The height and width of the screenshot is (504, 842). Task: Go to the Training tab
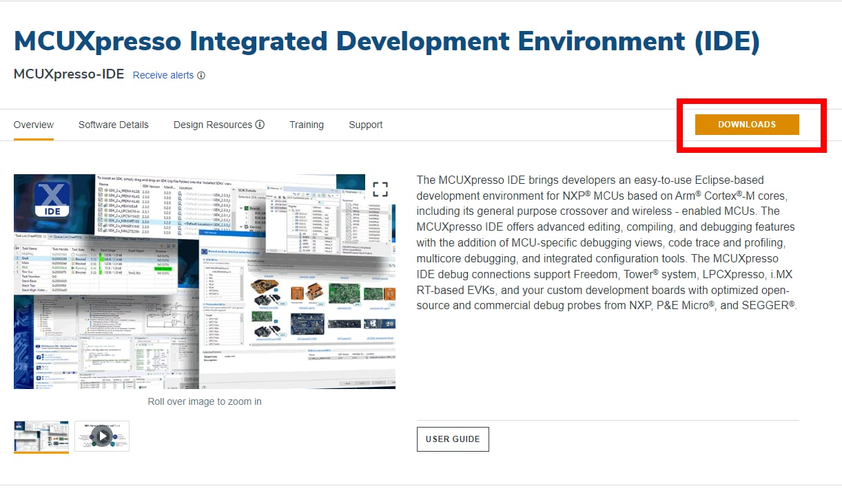(306, 125)
